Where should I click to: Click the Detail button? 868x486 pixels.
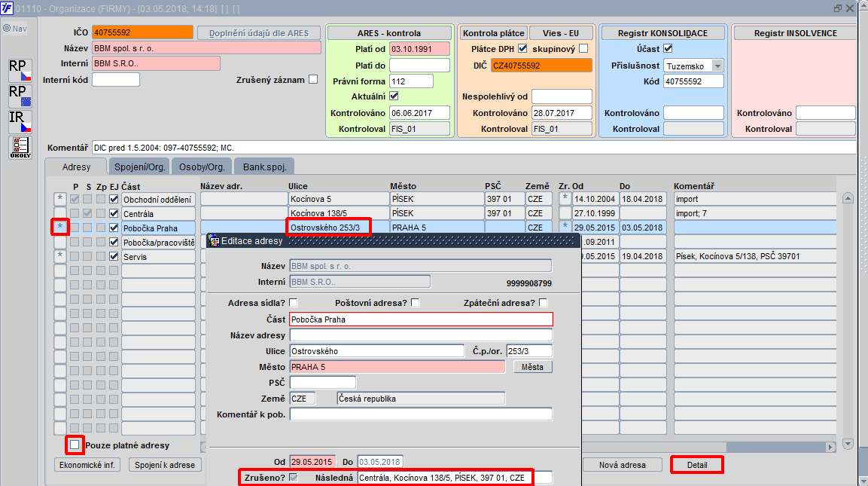(697, 465)
